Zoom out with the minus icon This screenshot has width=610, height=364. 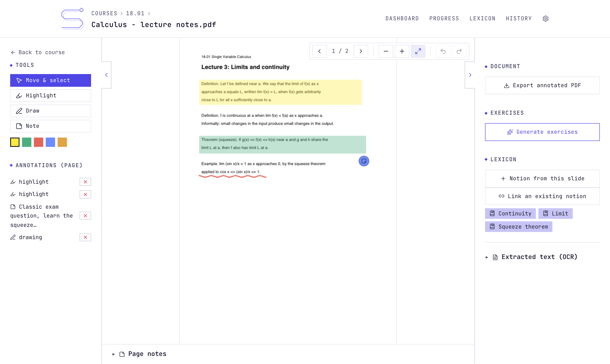coord(386,51)
